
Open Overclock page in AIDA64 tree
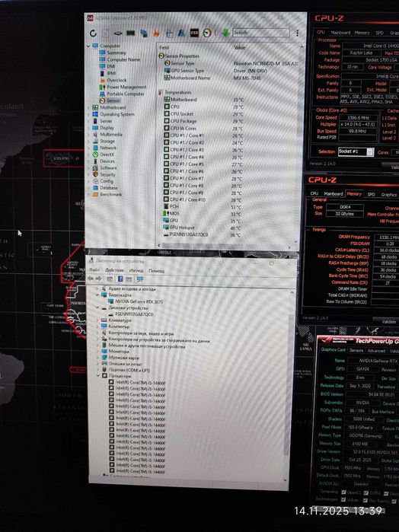[x=117, y=81]
